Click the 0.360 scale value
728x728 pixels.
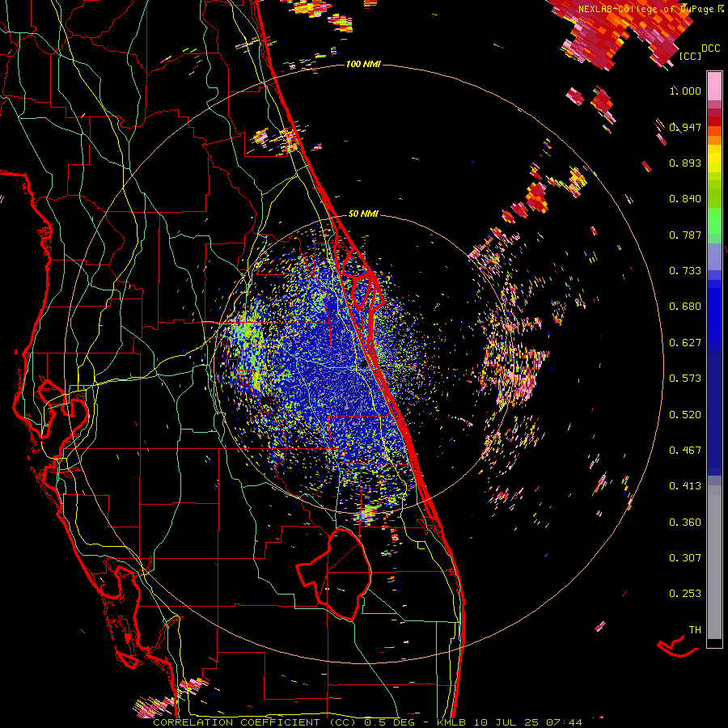685,523
